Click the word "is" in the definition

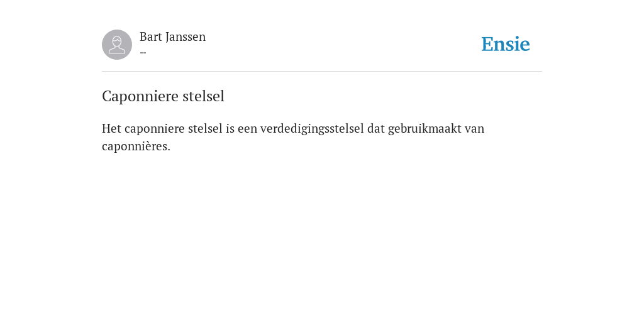[x=230, y=128]
